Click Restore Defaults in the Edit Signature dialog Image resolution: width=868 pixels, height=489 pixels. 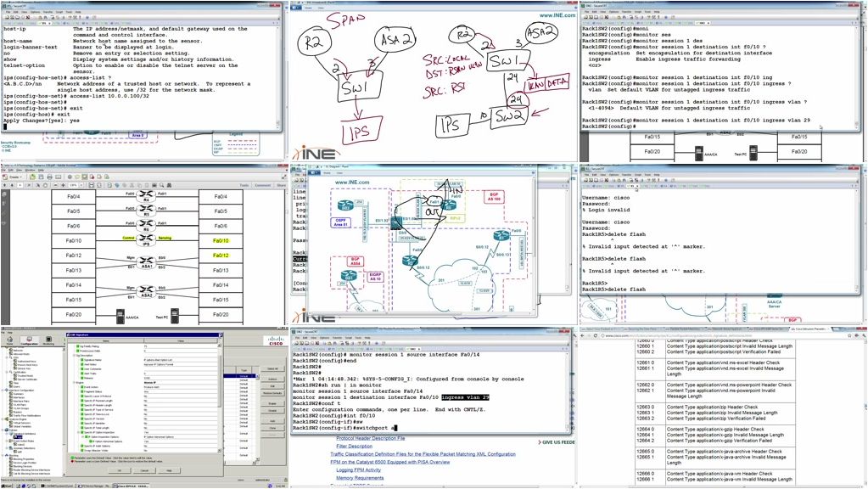(272, 393)
